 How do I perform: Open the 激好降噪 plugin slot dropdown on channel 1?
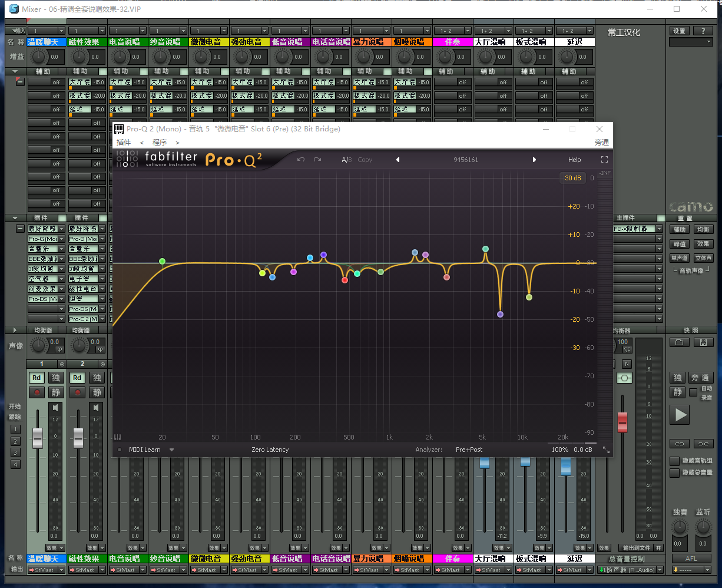(61, 229)
